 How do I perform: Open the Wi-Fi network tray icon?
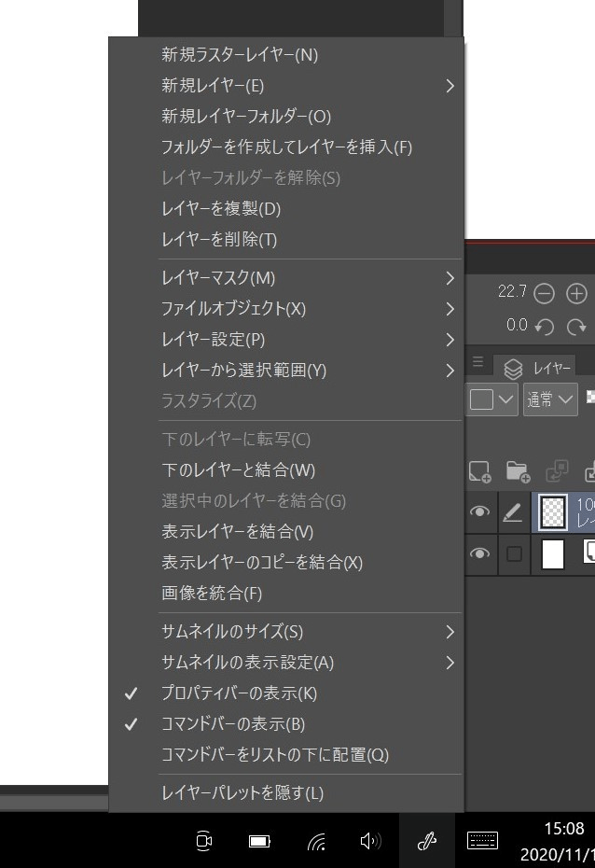pyautogui.click(x=316, y=842)
